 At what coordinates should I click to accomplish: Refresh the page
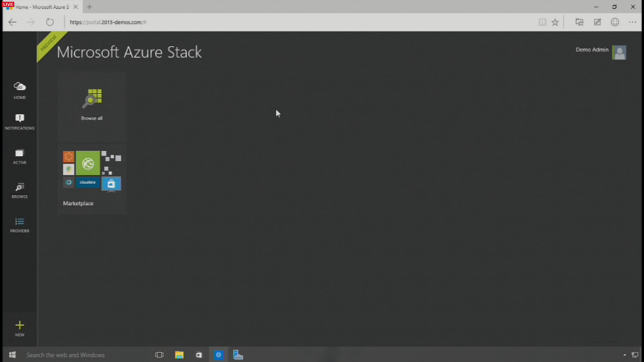pyautogui.click(x=50, y=22)
